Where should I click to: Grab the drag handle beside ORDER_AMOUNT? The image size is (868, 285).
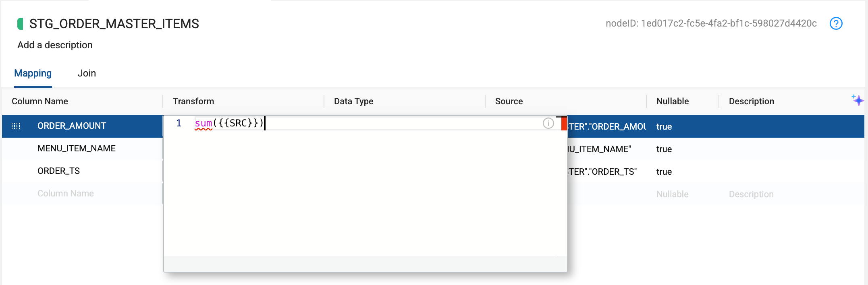point(16,126)
